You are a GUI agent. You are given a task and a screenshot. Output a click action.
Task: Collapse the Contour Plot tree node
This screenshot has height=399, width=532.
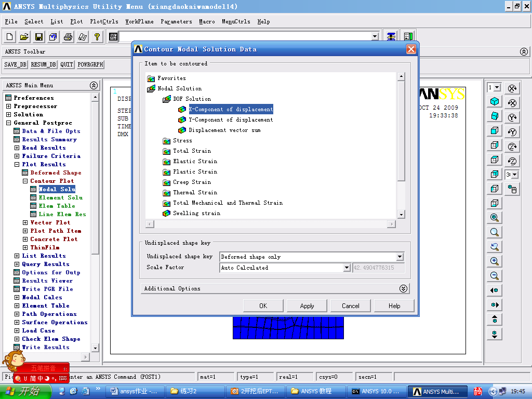pos(25,181)
